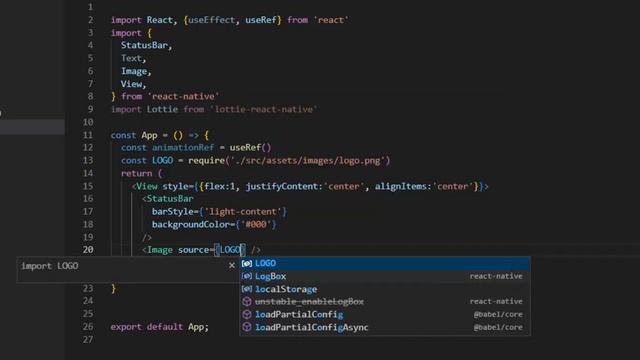Click 'source' attribute in the Image tag

click(x=193, y=250)
